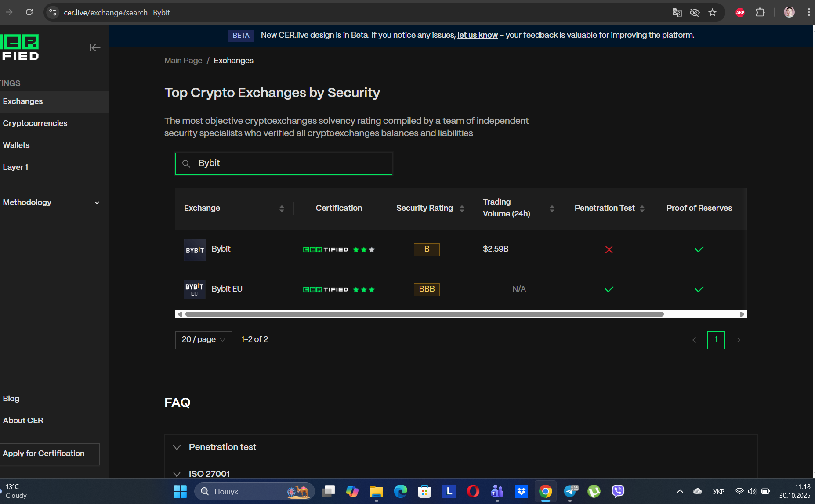Click the Proof of Reserves column header
The image size is (815, 504).
(x=699, y=208)
